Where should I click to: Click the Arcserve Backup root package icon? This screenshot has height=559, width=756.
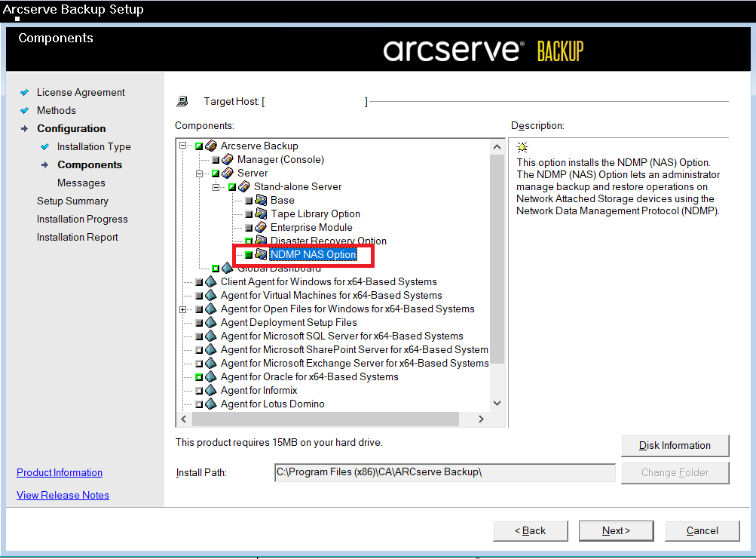(210, 145)
